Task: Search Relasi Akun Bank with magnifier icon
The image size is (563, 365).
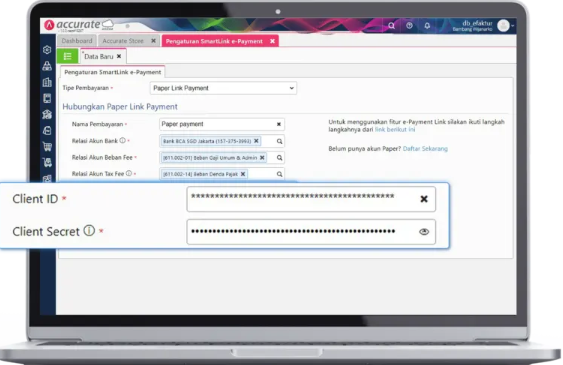Action: pyautogui.click(x=279, y=141)
